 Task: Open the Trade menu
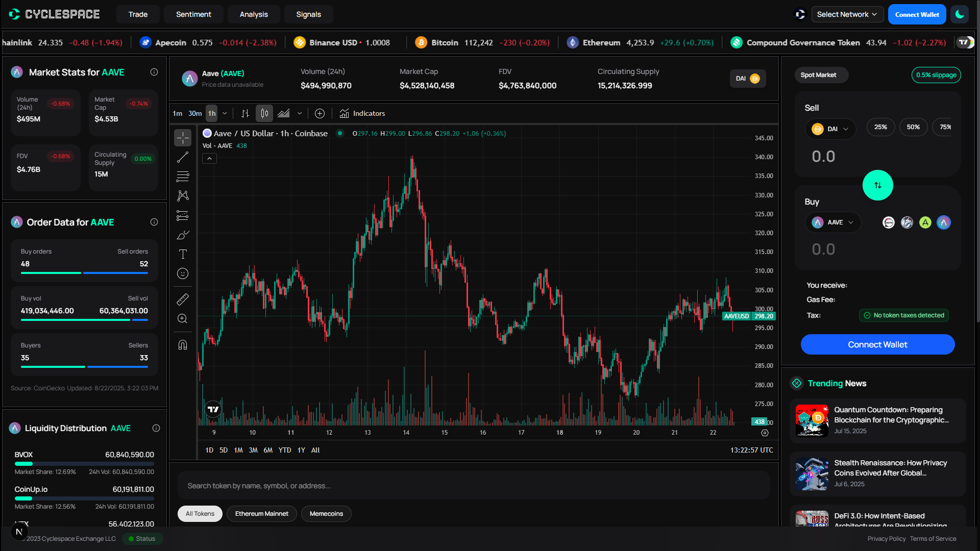point(138,14)
